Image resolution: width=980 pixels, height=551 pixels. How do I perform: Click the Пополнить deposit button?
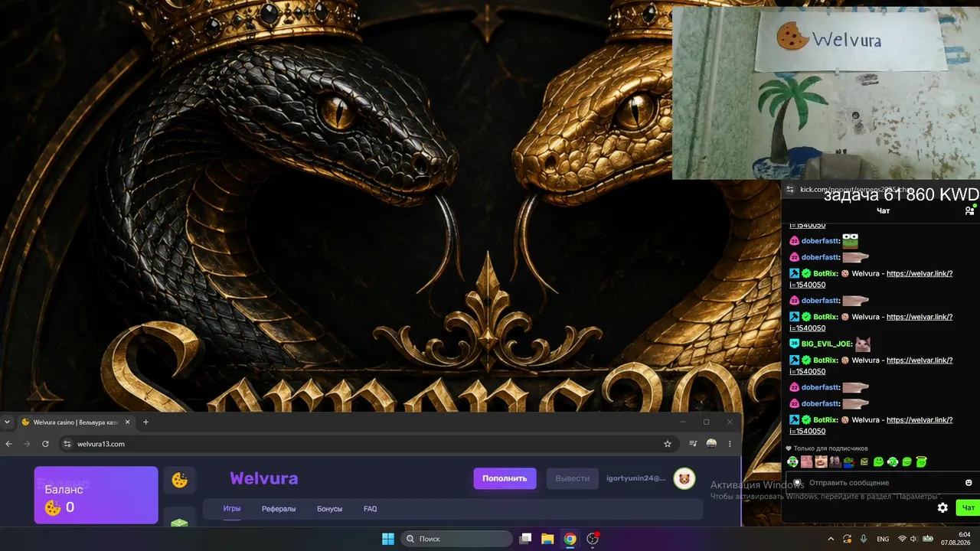coord(505,478)
